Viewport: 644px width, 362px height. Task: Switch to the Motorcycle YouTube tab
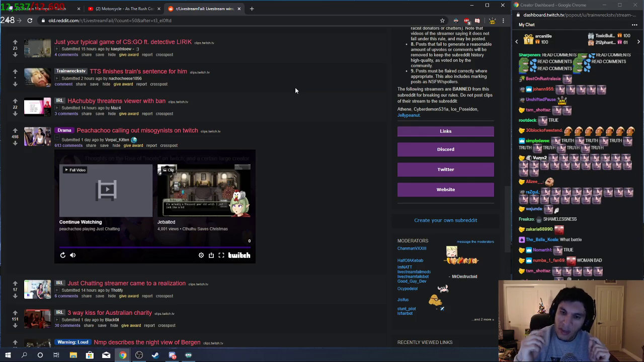pyautogui.click(x=124, y=9)
